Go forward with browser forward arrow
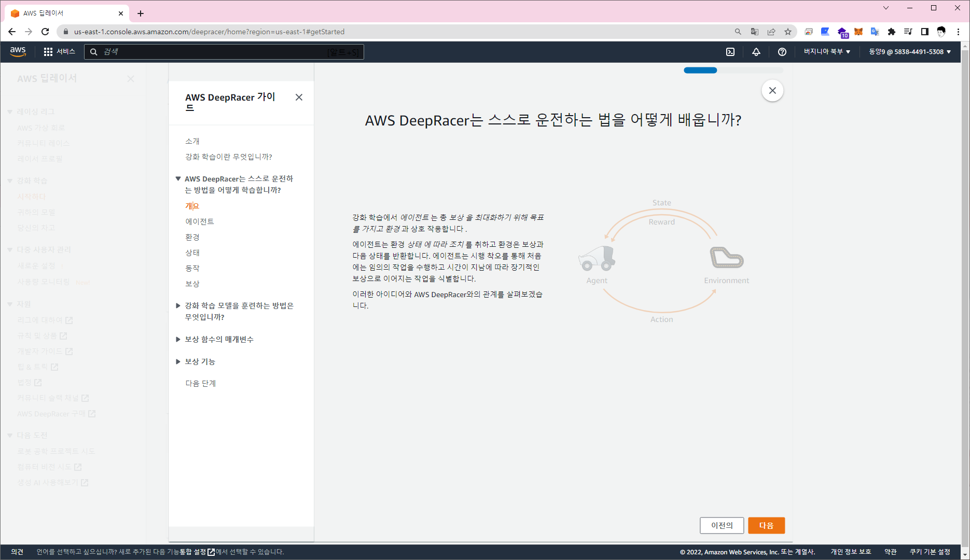The image size is (970, 560). pos(29,32)
